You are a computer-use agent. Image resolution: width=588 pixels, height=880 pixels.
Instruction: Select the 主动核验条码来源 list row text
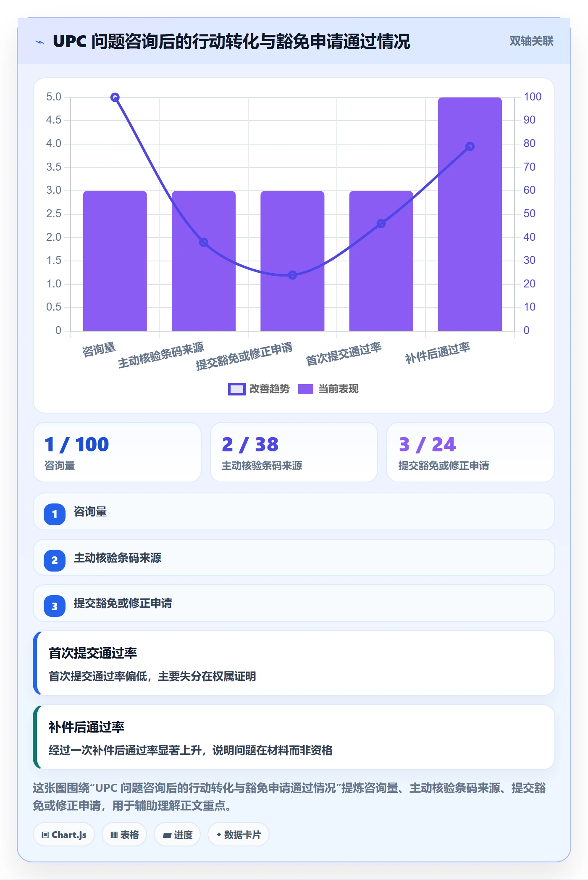pos(118,558)
